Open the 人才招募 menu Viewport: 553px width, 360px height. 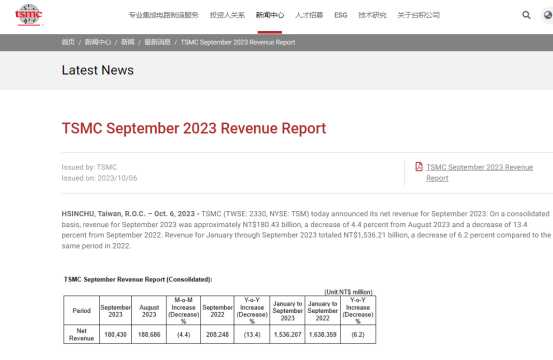coord(309,15)
